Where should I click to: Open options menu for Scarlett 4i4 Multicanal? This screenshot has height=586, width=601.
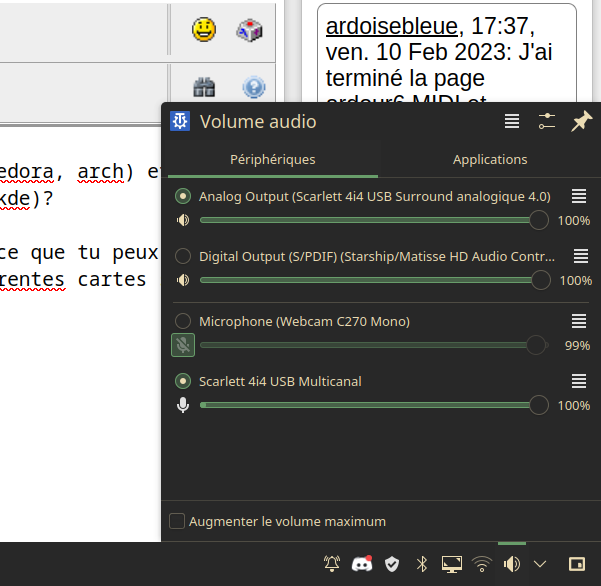tap(579, 381)
